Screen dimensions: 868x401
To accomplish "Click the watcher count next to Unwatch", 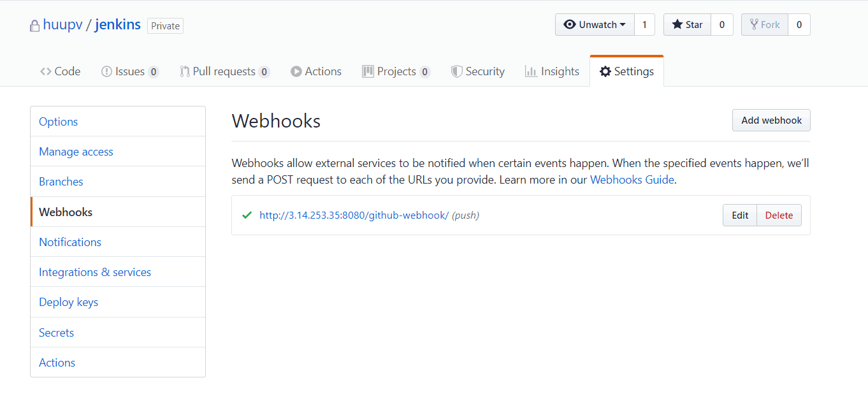I will (644, 24).
